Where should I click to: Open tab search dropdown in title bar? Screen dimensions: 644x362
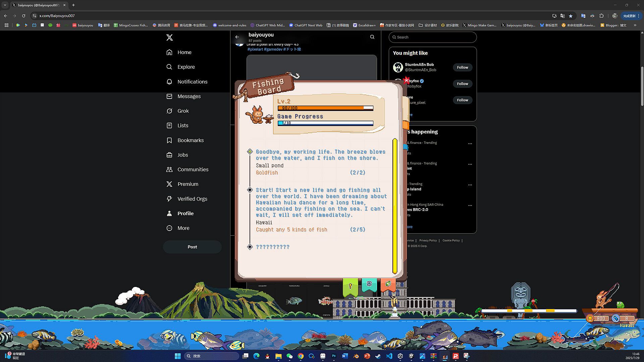coord(5,5)
